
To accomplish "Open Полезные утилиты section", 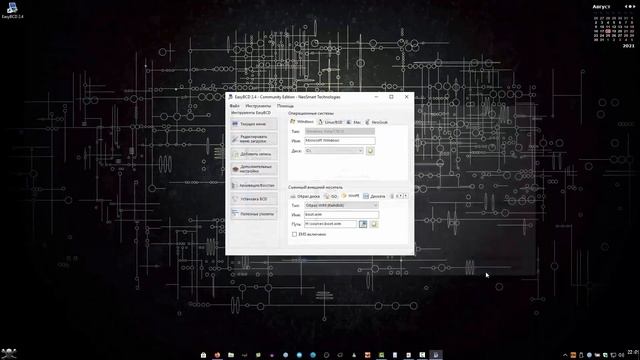I will (x=254, y=214).
